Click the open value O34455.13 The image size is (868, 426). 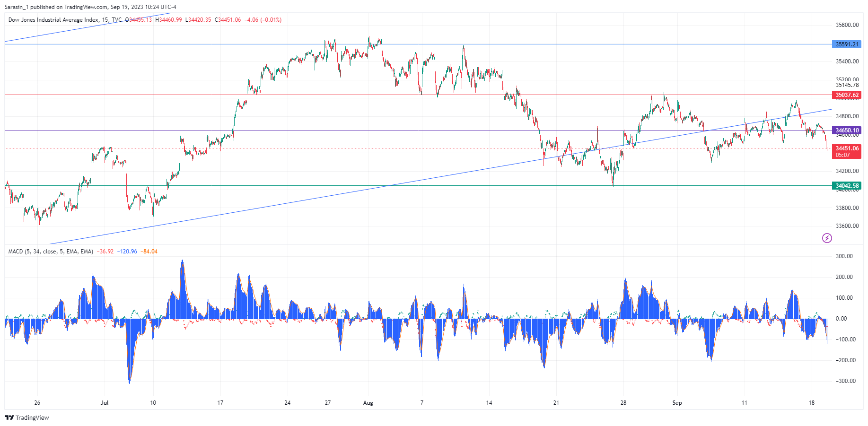tap(139, 20)
